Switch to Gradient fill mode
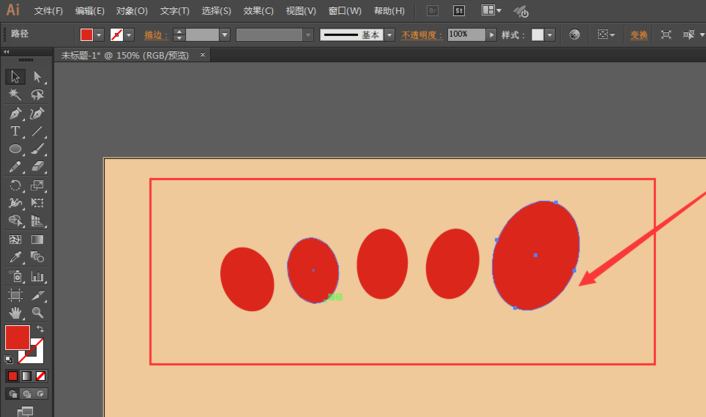The width and height of the screenshot is (706, 417). tap(26, 376)
